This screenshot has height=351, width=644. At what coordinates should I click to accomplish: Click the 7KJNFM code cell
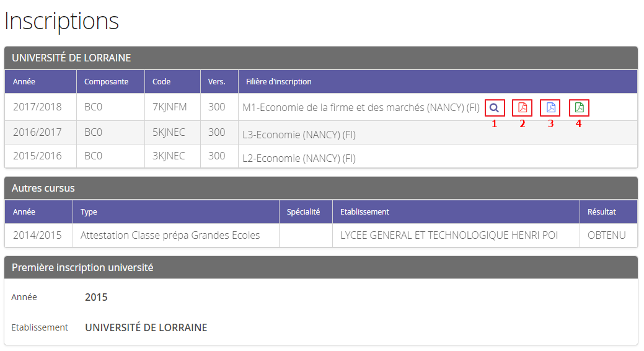169,107
